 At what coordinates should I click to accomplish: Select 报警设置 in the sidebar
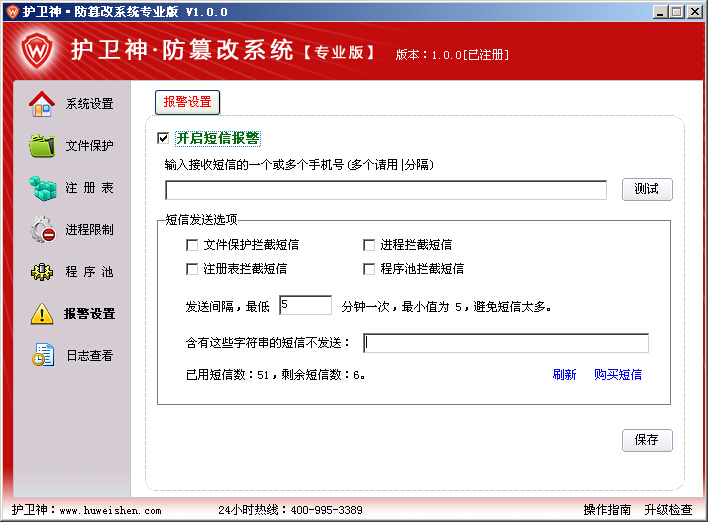[x=89, y=313]
